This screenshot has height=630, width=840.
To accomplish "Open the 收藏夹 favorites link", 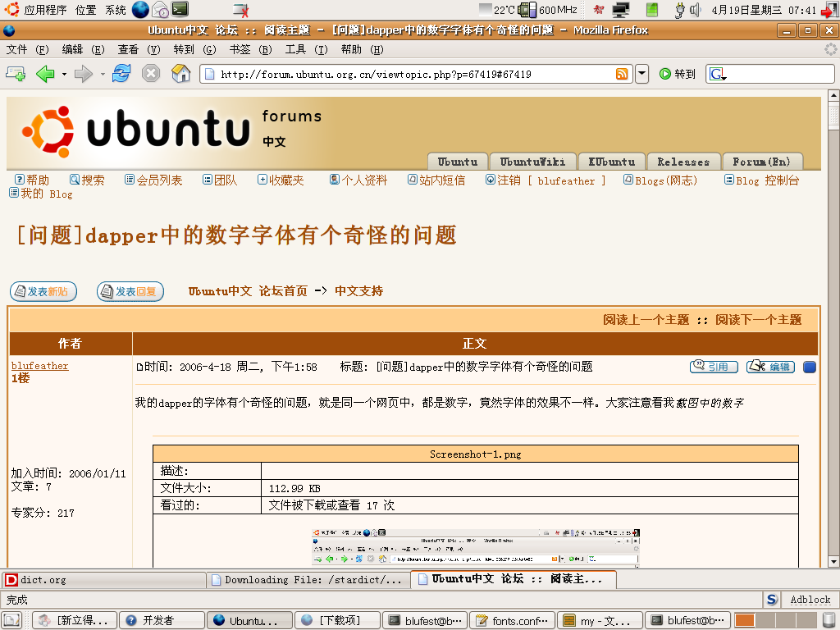I will (281, 180).
